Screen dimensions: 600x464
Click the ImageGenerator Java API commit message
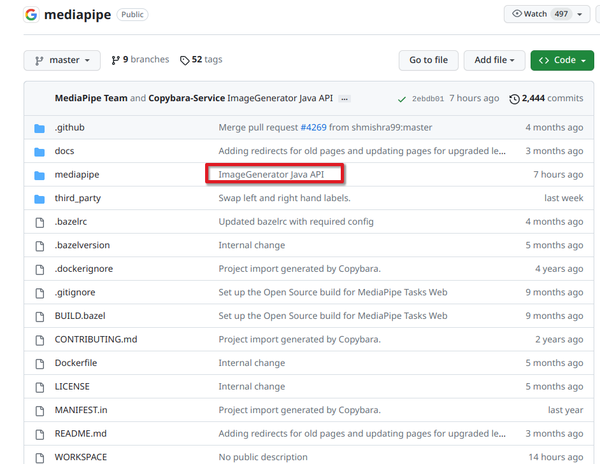coord(273,175)
